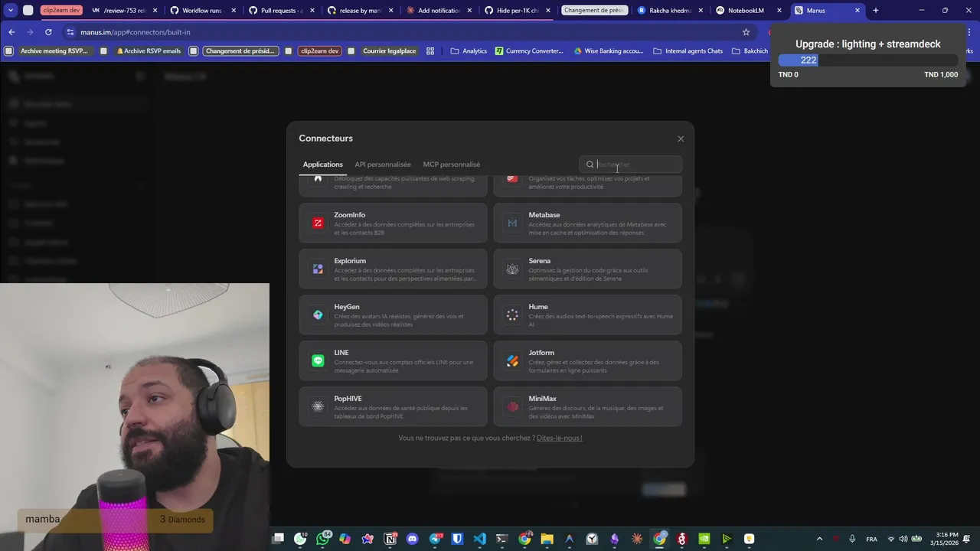Reload the page in Chrome

48,32
